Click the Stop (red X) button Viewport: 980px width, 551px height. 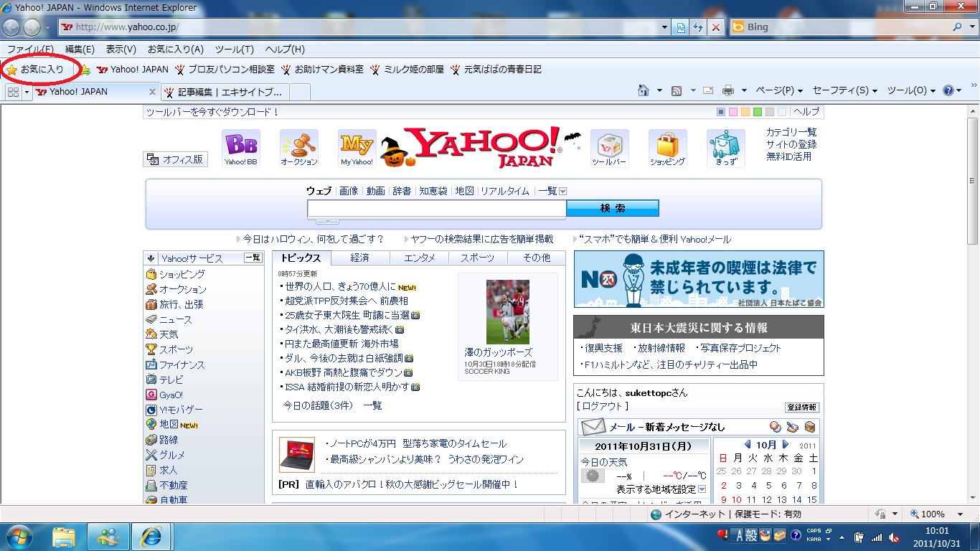coord(715,27)
